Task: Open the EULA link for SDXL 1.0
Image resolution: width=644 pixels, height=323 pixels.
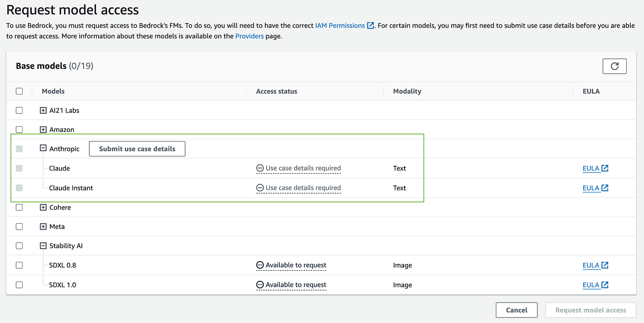Action: pos(595,285)
